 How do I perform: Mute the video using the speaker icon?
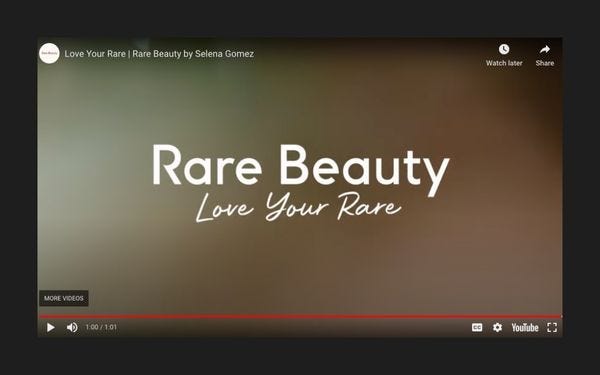click(72, 328)
